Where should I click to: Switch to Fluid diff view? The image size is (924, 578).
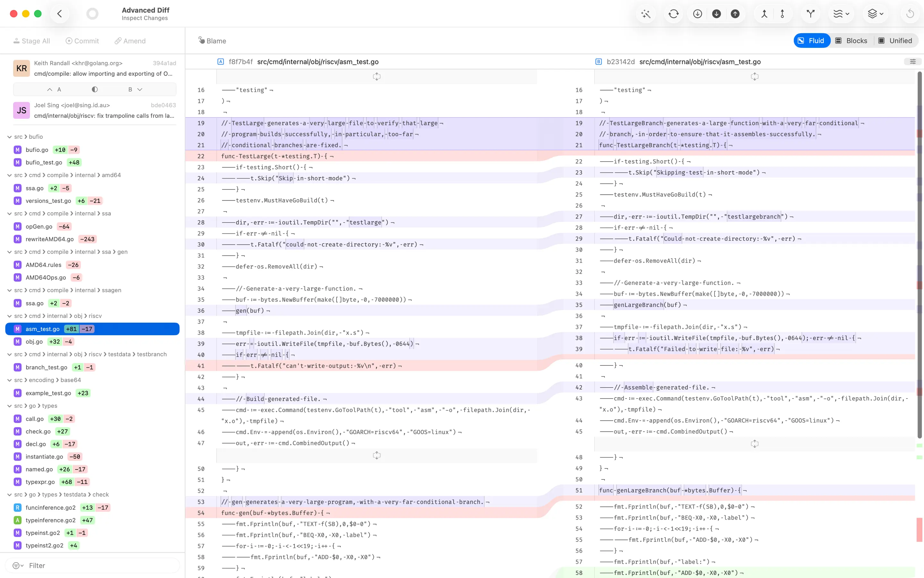tap(811, 41)
